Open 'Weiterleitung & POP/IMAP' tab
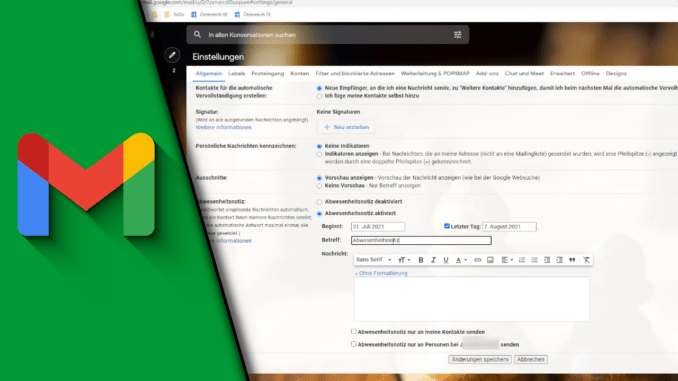 click(x=435, y=74)
